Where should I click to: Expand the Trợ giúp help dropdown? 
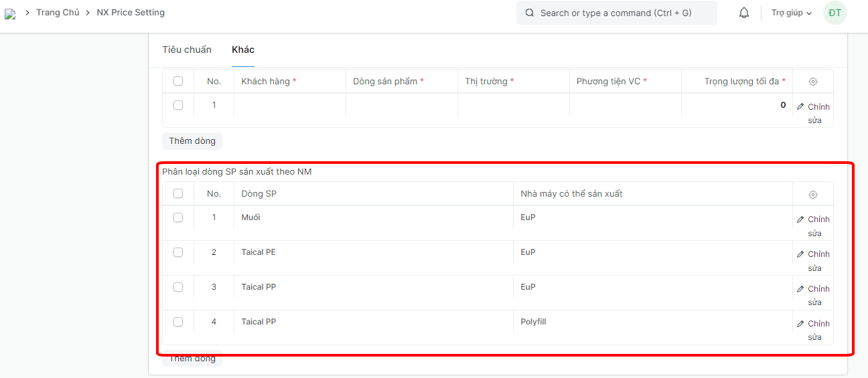(x=791, y=13)
